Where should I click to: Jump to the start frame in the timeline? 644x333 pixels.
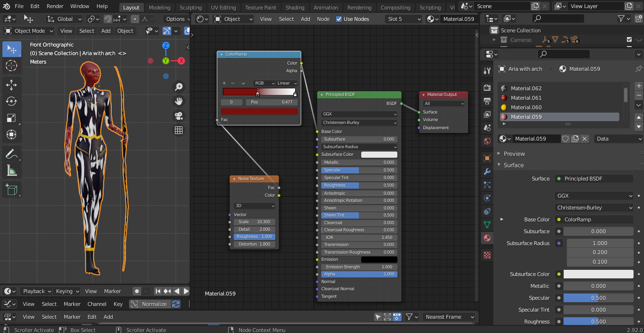[158, 291]
